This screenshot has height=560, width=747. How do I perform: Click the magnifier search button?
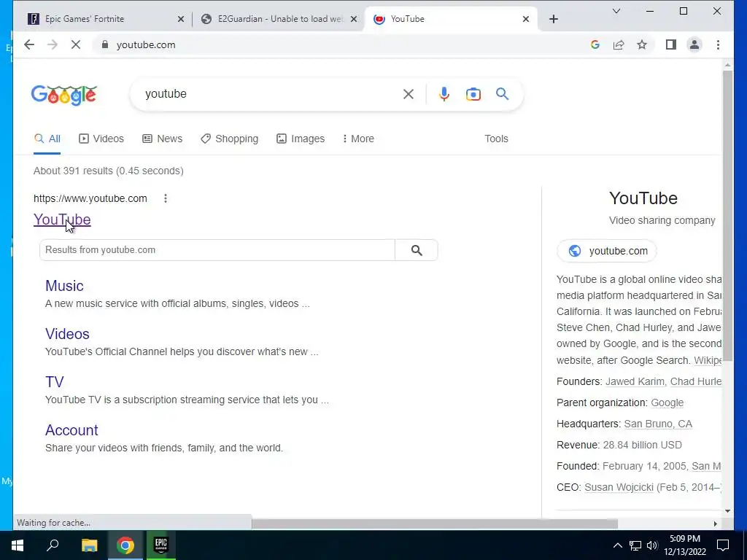(502, 94)
